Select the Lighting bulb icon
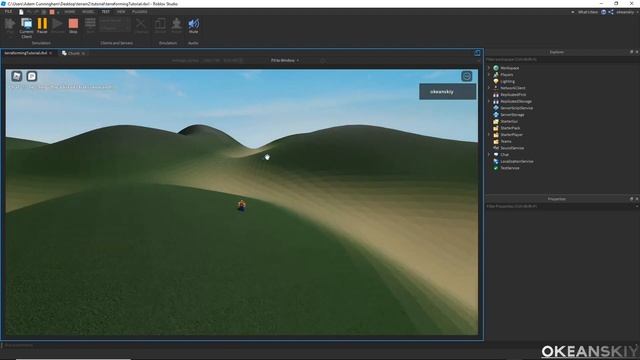The height and width of the screenshot is (360, 640). (x=496, y=81)
